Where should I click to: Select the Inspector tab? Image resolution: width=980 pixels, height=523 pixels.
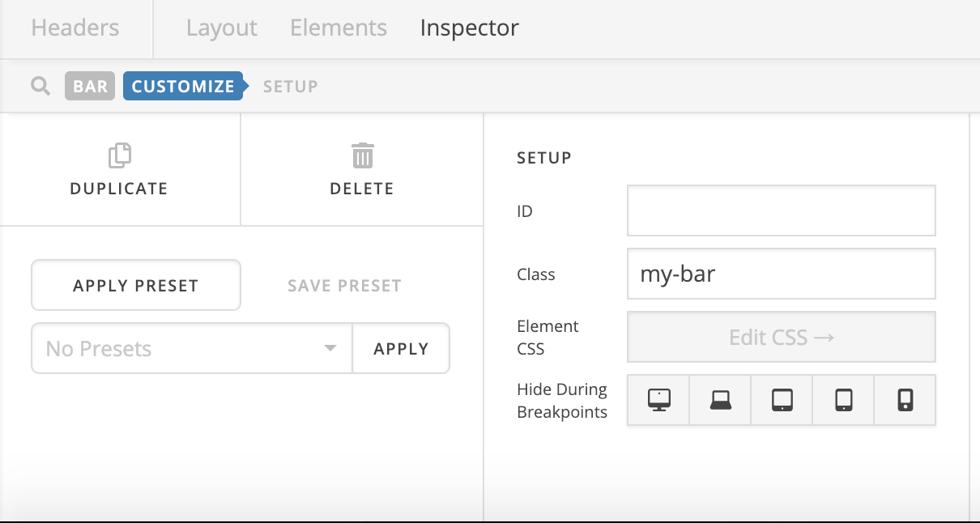pos(469,28)
